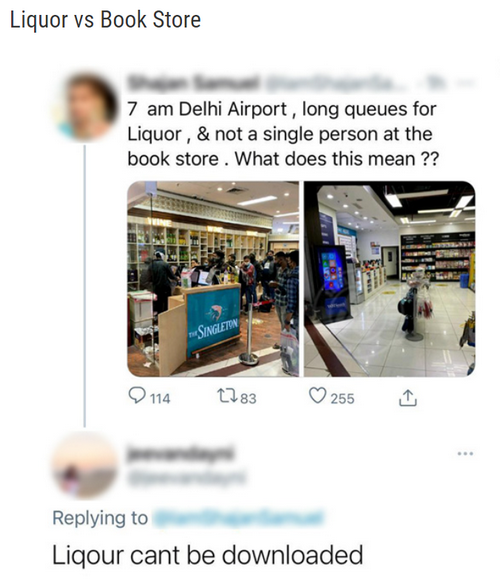The width and height of the screenshot is (500, 581).
Task: Click the tweet text about Delhi Airport
Action: (282, 134)
